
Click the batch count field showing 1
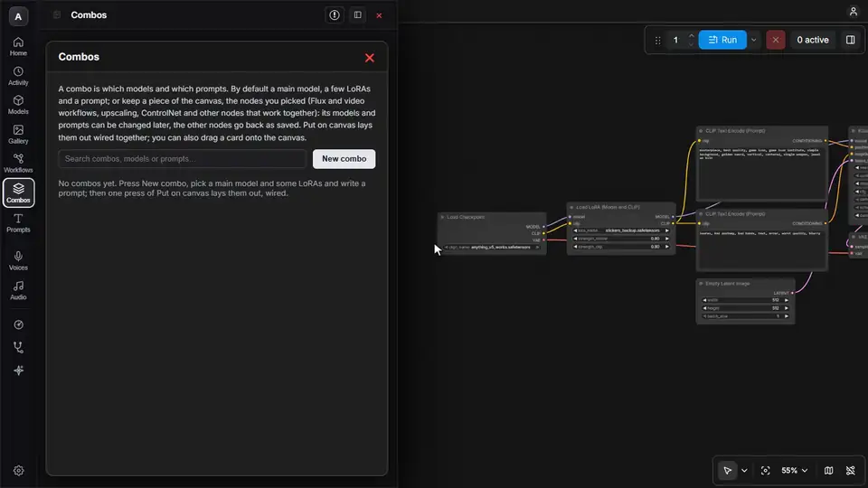pos(676,40)
